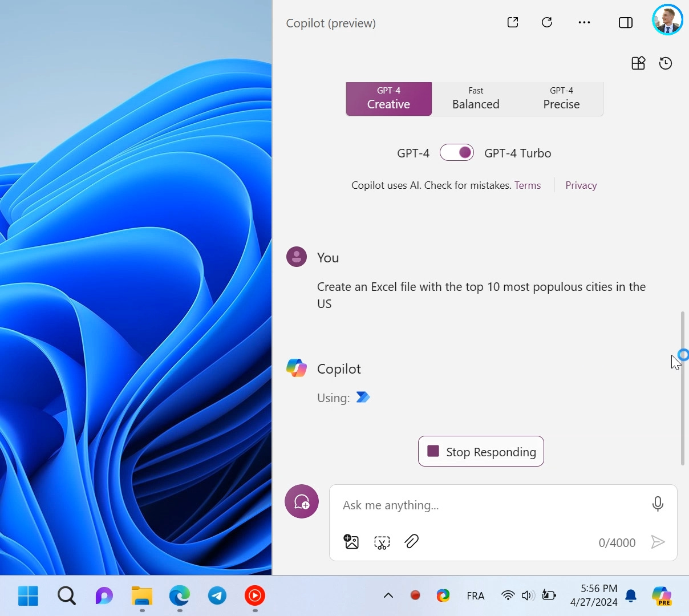Toggle the sidebar pane layout icon
This screenshot has width=689, height=616.
pos(626,22)
